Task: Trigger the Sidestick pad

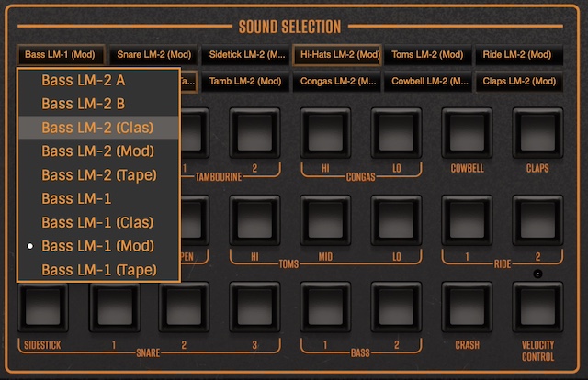Action: (x=43, y=307)
